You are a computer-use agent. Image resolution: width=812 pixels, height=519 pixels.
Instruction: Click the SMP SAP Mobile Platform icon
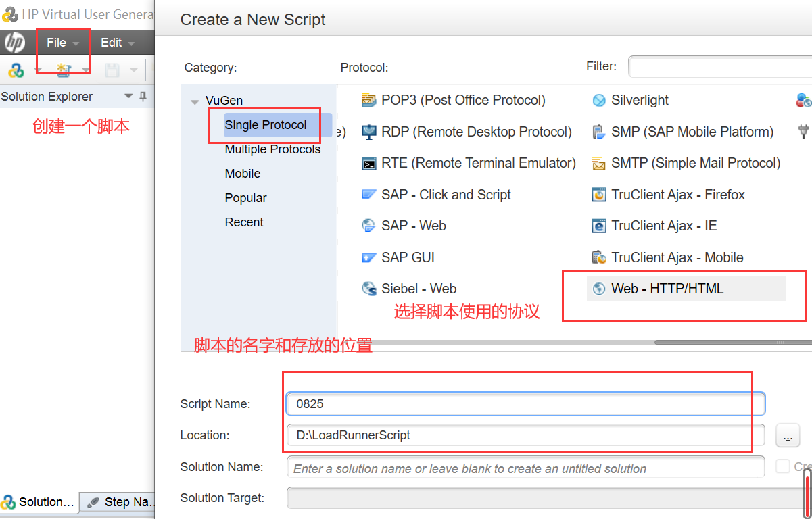[x=599, y=132]
